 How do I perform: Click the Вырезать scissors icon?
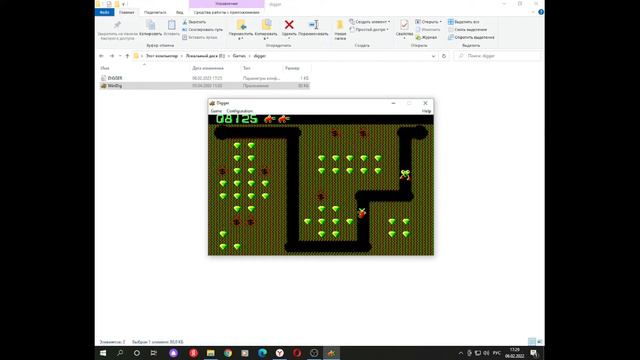[x=185, y=22]
